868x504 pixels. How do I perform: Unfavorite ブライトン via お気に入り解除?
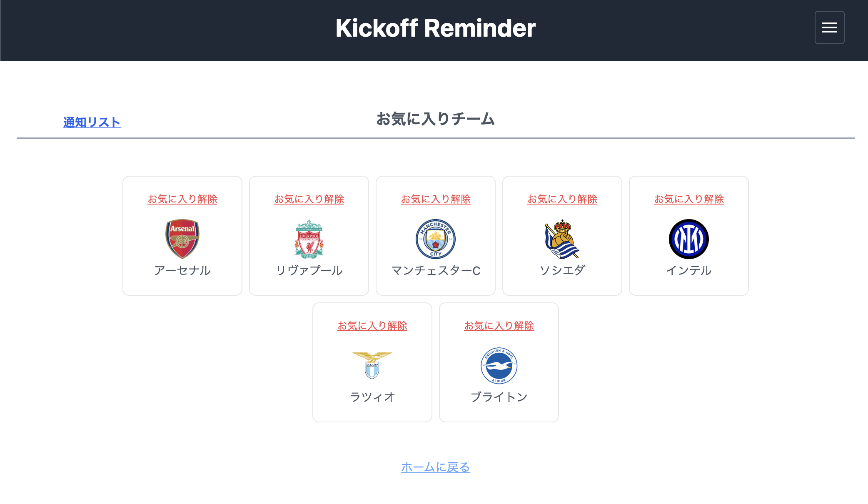(499, 326)
